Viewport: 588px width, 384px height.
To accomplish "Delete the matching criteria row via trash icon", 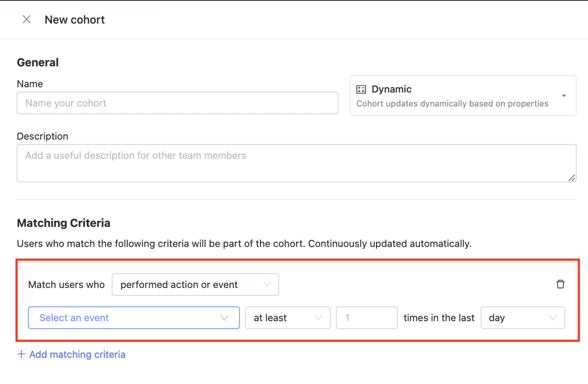I will click(x=561, y=284).
